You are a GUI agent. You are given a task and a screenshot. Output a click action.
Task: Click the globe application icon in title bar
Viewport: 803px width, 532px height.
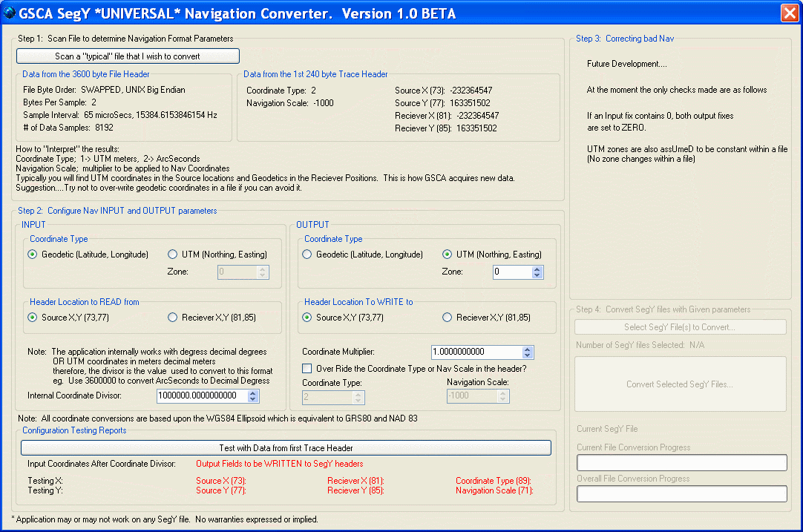point(9,13)
